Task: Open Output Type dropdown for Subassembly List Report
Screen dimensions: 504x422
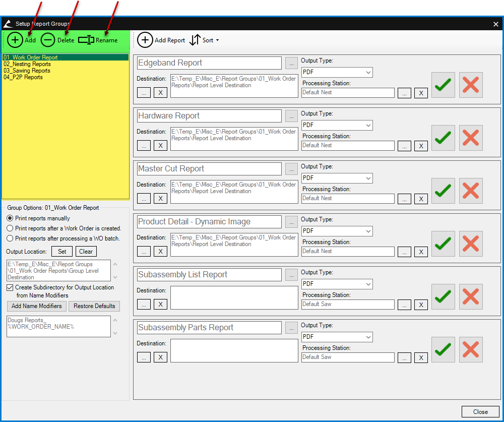Action: pos(337,284)
